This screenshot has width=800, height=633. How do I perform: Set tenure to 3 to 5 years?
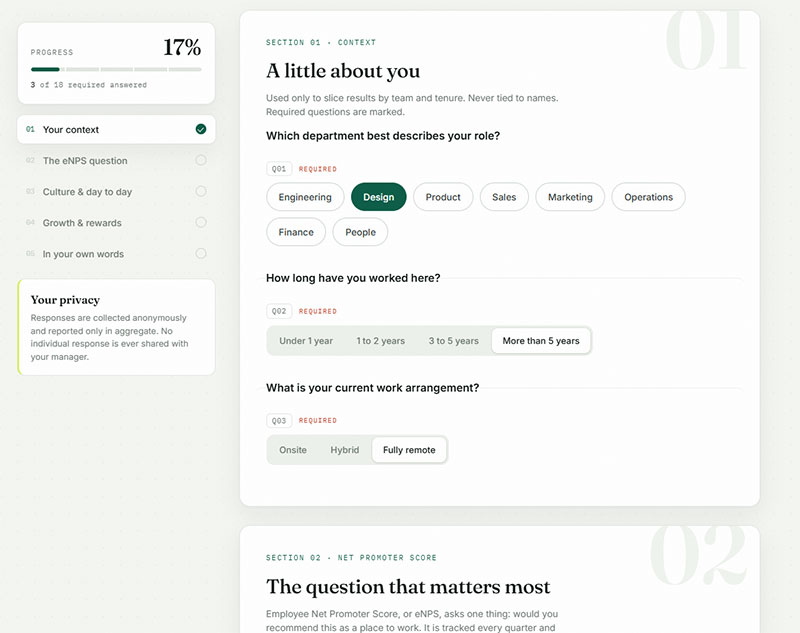pos(454,341)
